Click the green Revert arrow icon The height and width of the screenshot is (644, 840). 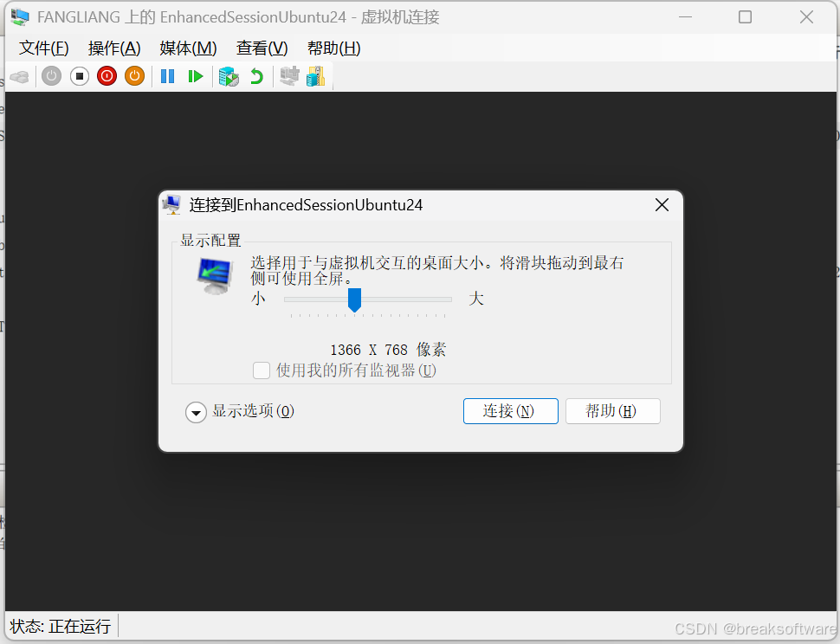coord(256,76)
